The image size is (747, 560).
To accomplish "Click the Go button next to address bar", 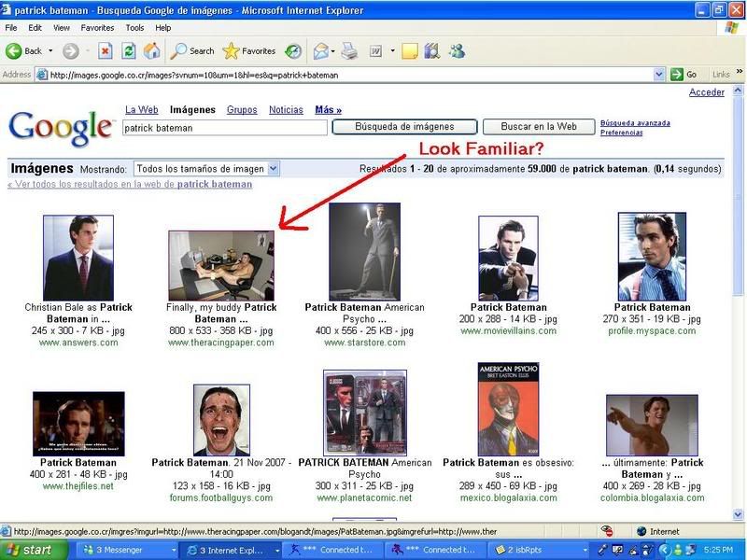I will [684, 75].
